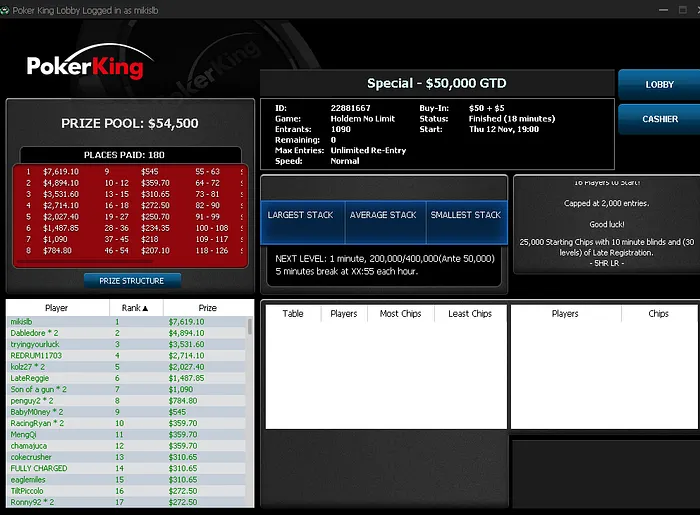700x515 pixels.
Task: Click the Table column header
Action: 293,313
